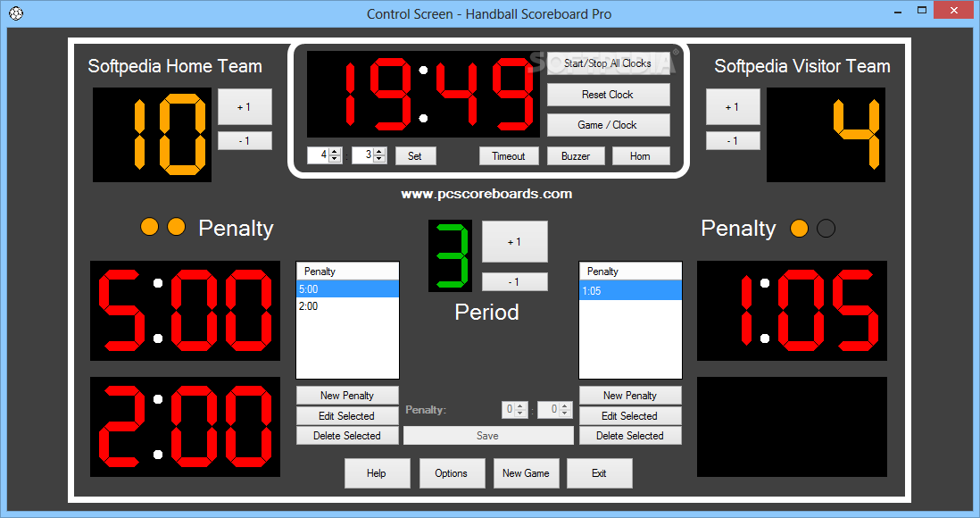980x518 pixels.
Task: Add a New Penalty for the home team
Action: click(347, 396)
